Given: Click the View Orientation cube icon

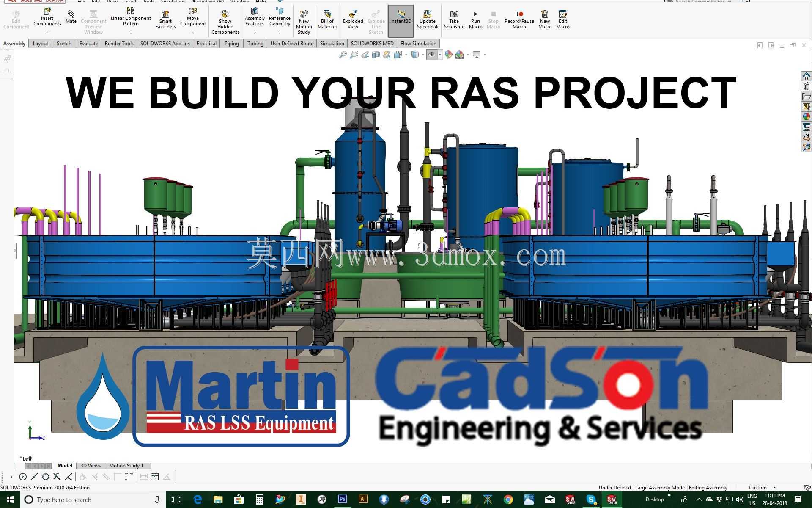Looking at the screenshot, I should pyautogui.click(x=398, y=55).
